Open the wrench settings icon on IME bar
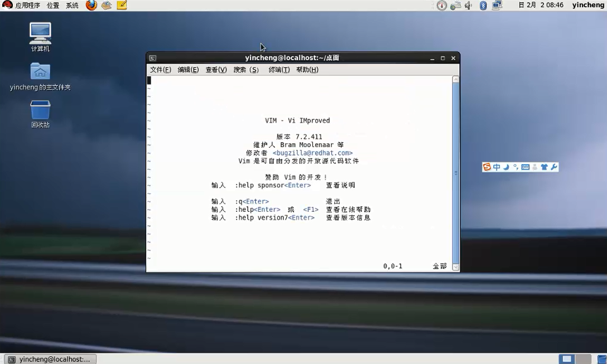Viewport: 607px width, 364px height. click(x=554, y=167)
